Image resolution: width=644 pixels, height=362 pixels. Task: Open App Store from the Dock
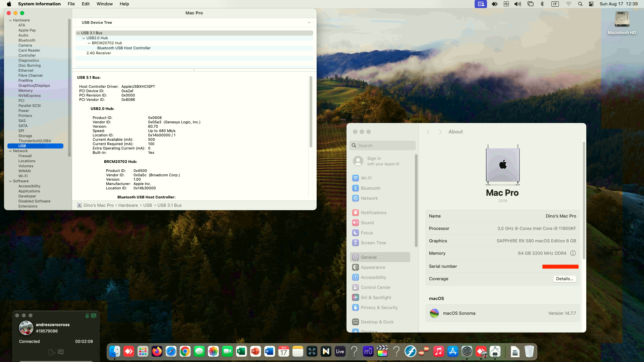click(x=453, y=351)
